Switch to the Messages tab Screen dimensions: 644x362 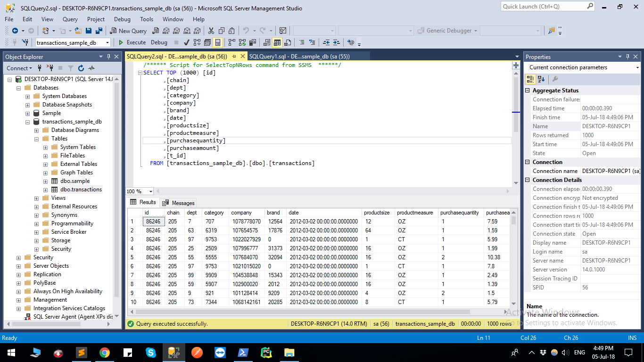(x=179, y=203)
